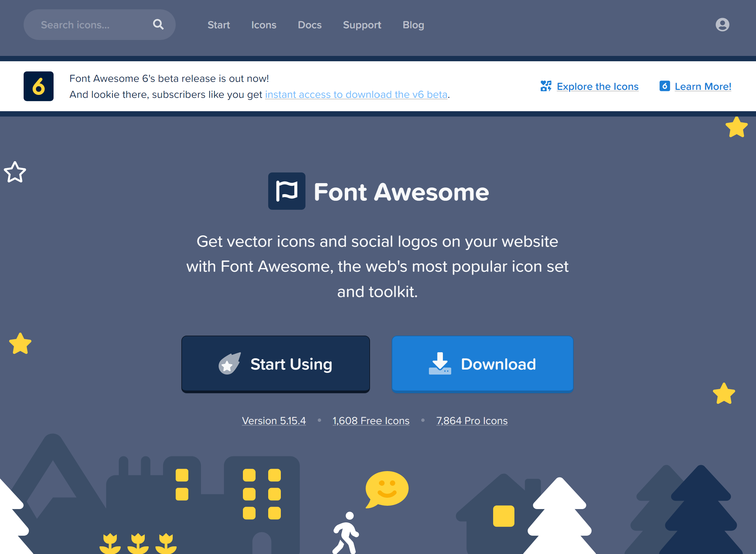The height and width of the screenshot is (554, 756).
Task: Click the smiley speech bubble icon
Action: click(386, 489)
